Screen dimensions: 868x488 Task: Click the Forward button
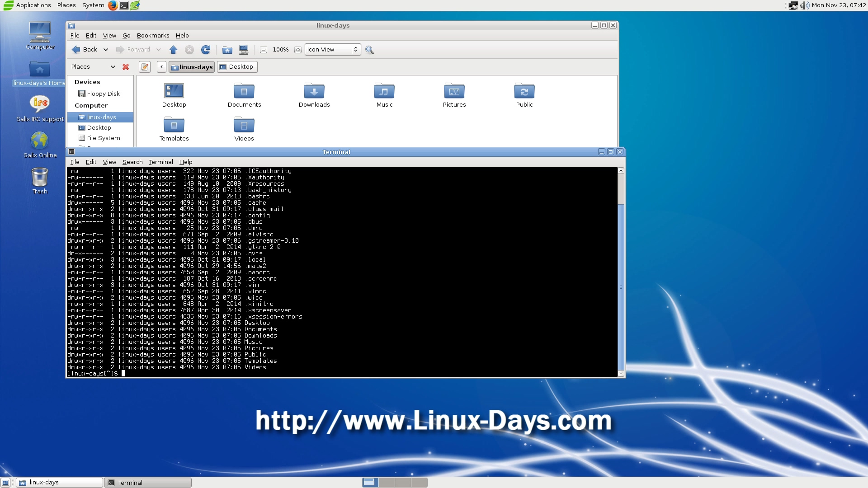(x=133, y=50)
